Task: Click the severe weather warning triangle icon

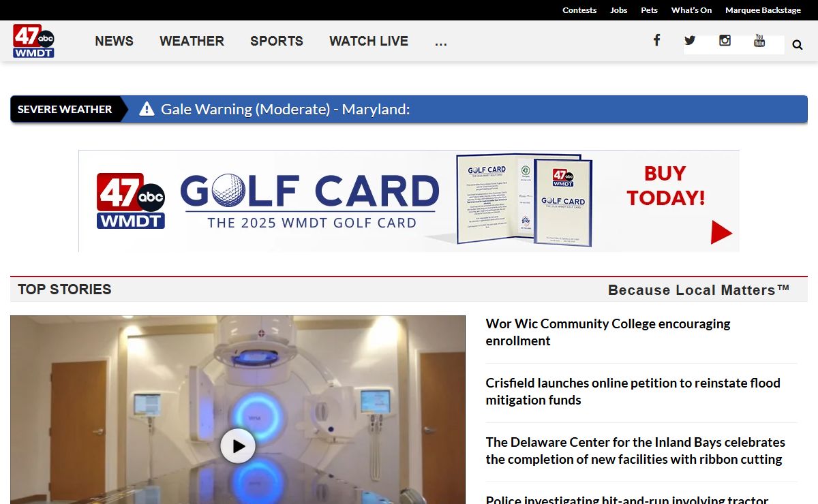Action: point(147,109)
